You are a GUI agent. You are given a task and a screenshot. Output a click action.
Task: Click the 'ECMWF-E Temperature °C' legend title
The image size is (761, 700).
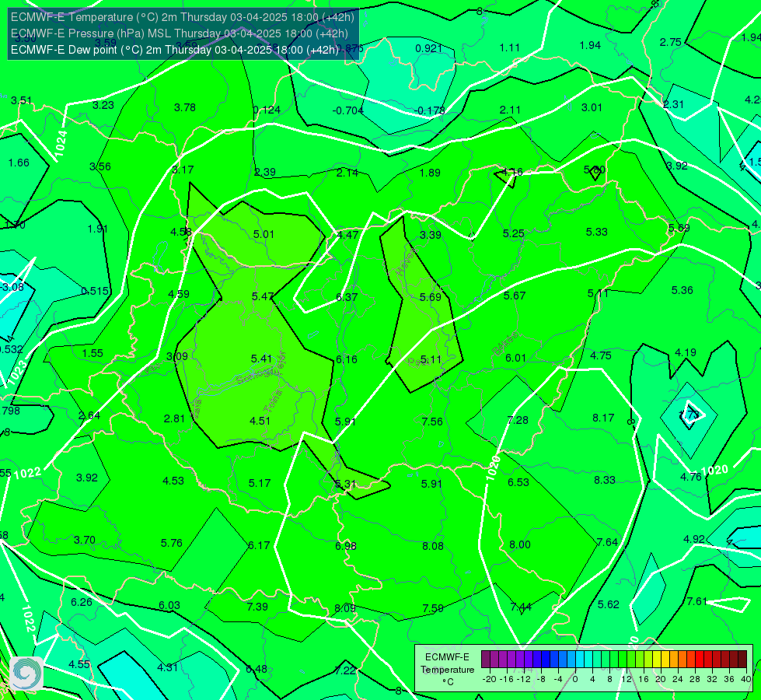coord(447,670)
